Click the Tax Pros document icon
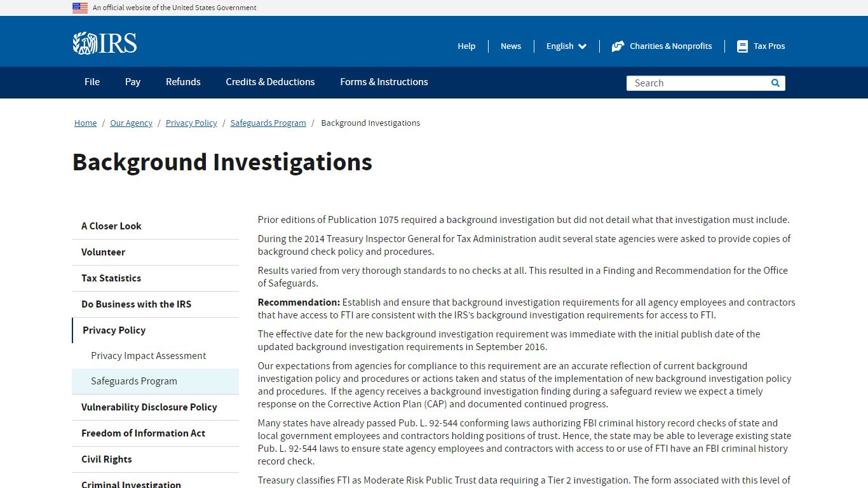This screenshot has width=868, height=488. pyautogui.click(x=742, y=46)
